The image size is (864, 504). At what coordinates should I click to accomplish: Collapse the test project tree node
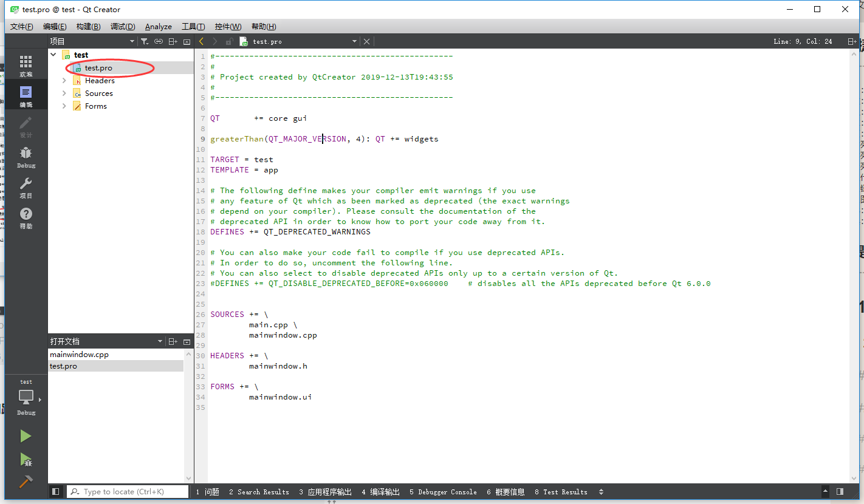coord(53,54)
